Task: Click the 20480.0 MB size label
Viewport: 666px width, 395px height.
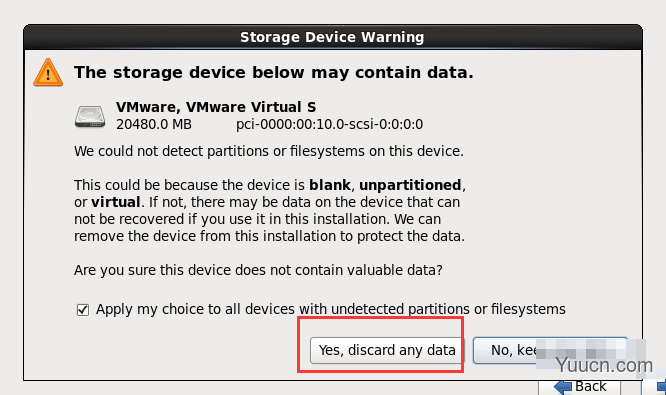Action: pyautogui.click(x=154, y=124)
